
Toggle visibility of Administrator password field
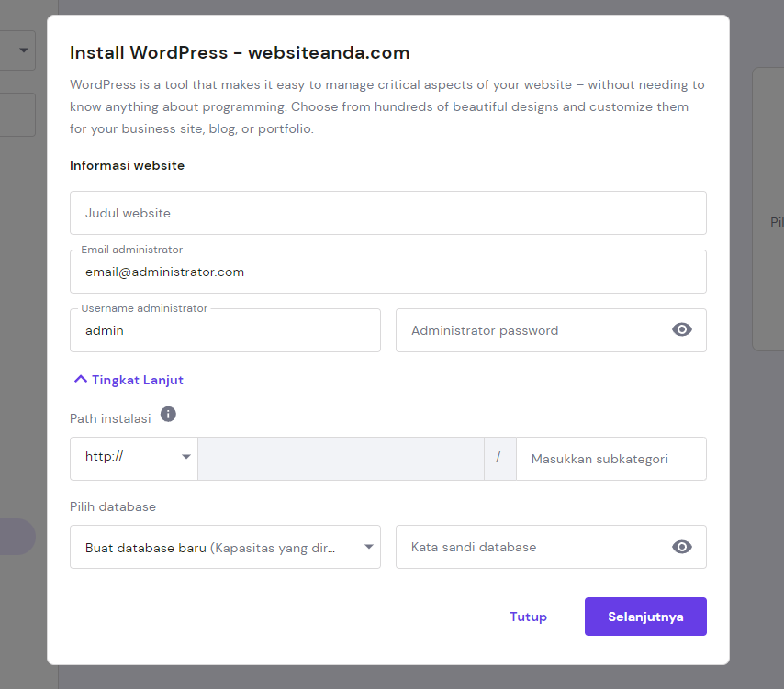681,329
